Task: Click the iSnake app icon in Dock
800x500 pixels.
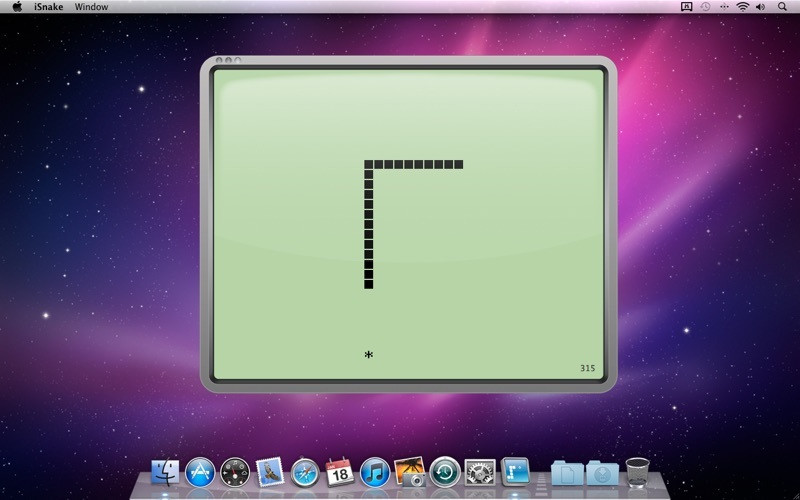Action: (515, 472)
